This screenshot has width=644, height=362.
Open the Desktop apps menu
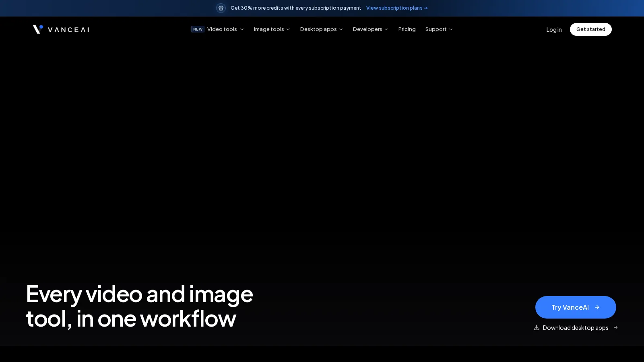tap(318, 29)
